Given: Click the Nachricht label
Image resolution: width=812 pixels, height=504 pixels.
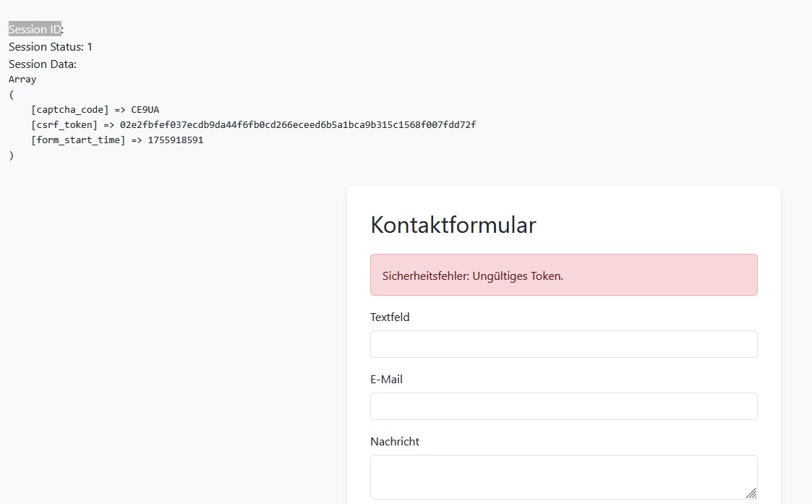Looking at the screenshot, I should (394, 441).
